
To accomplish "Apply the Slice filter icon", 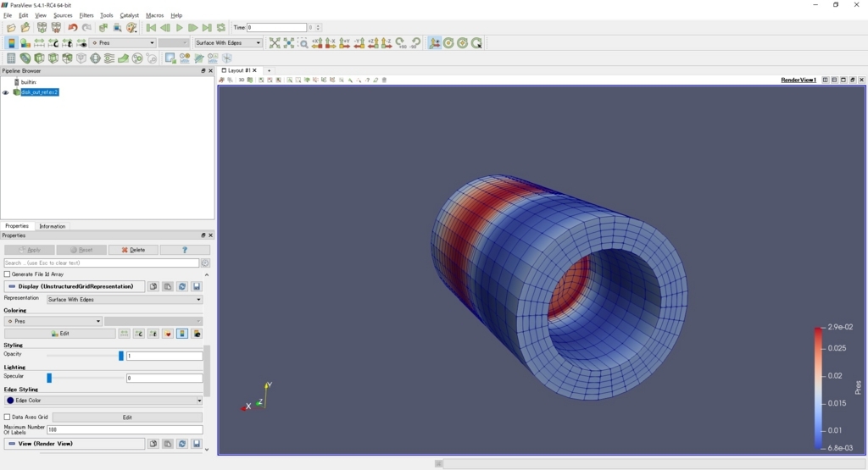I will (x=53, y=58).
